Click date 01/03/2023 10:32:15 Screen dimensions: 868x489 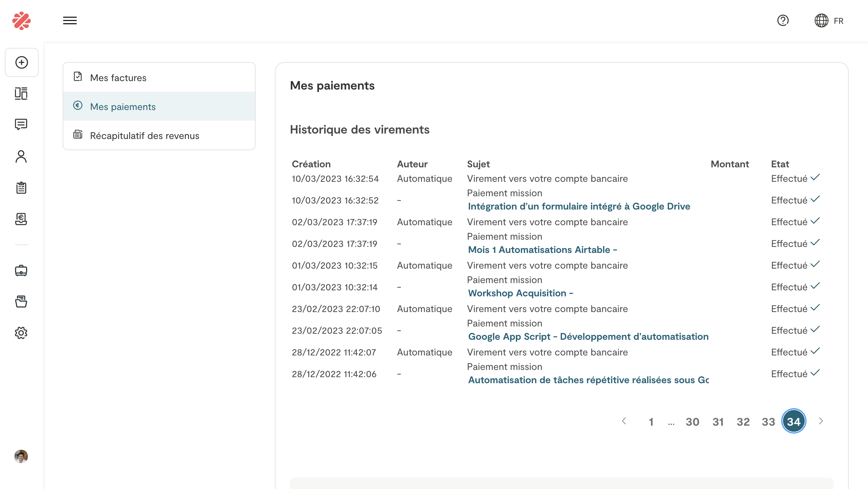pos(335,266)
